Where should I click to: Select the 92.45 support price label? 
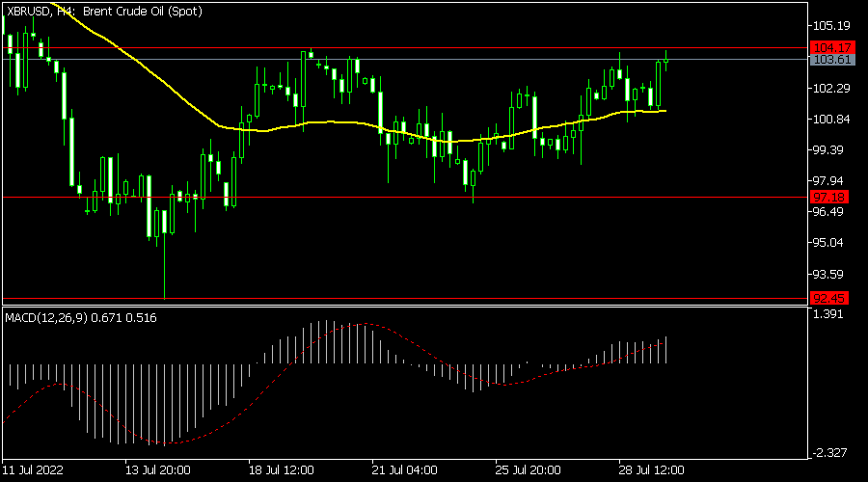pos(828,299)
